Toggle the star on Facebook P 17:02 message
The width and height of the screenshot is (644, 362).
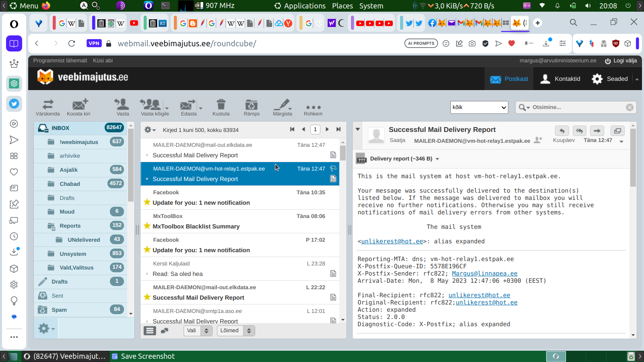click(x=147, y=249)
